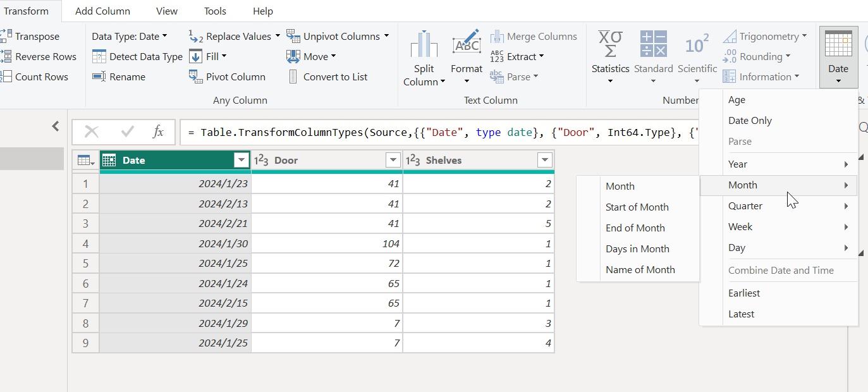
Task: Select row number 4
Action: (86, 243)
